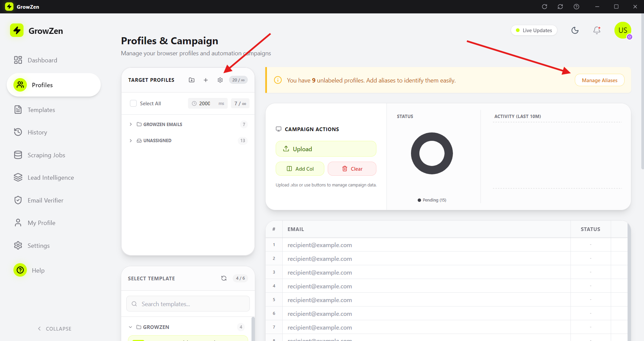Image resolution: width=644 pixels, height=341 pixels.
Task: Open notifications bell icon
Action: tap(597, 31)
